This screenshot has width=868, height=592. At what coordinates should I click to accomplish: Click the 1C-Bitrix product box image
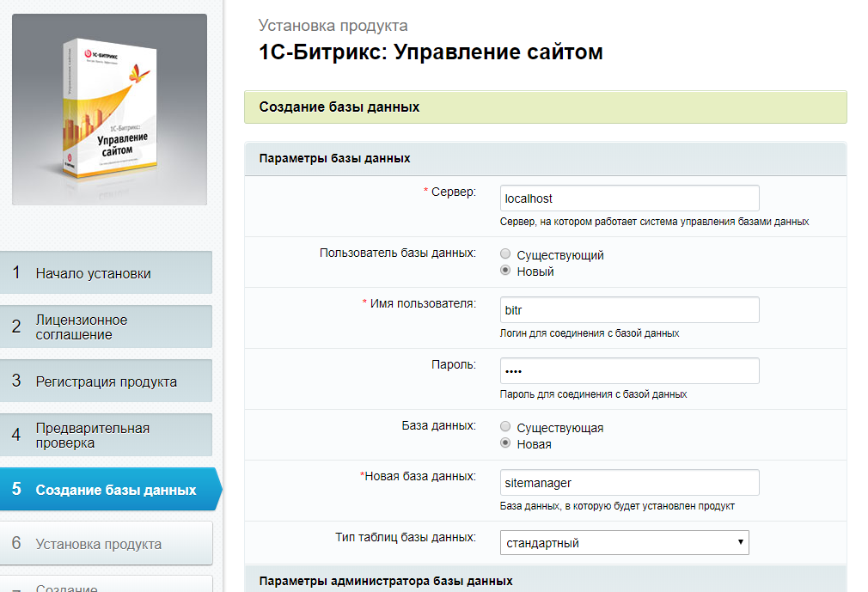coord(110,109)
